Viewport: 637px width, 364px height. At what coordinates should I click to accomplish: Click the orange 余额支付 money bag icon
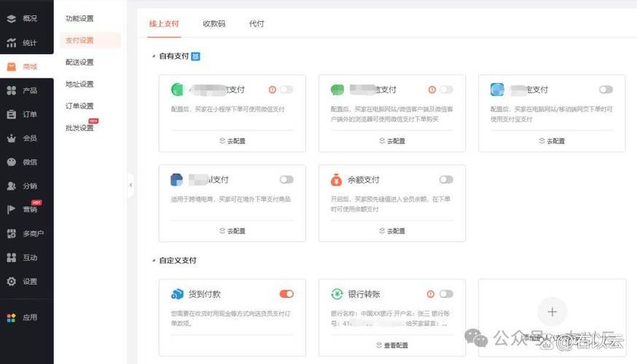click(337, 179)
